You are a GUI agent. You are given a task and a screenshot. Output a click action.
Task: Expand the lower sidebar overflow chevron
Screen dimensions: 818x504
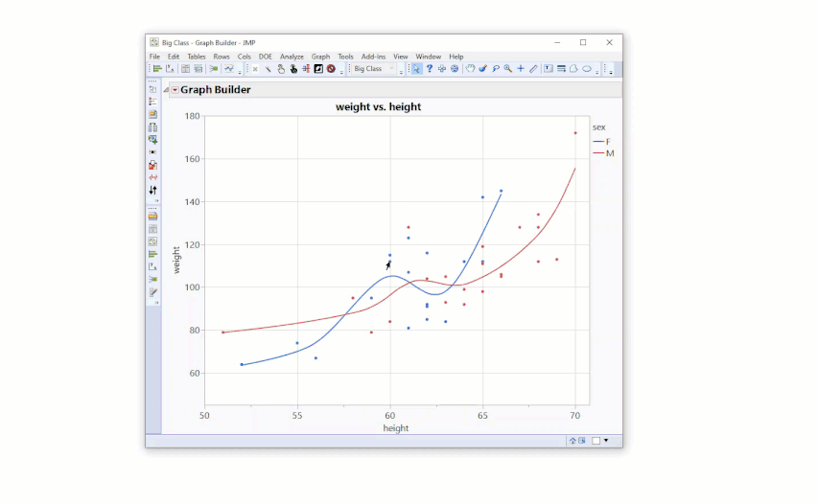tap(156, 302)
